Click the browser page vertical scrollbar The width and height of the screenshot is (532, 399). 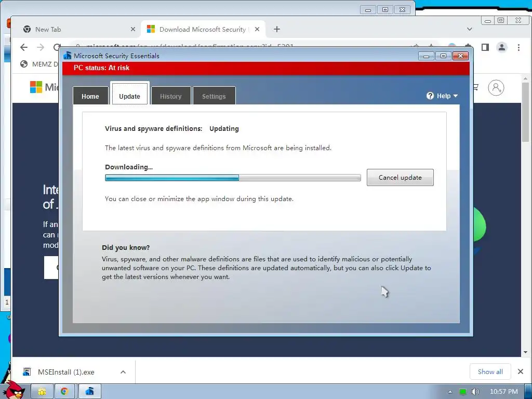[x=525, y=112]
